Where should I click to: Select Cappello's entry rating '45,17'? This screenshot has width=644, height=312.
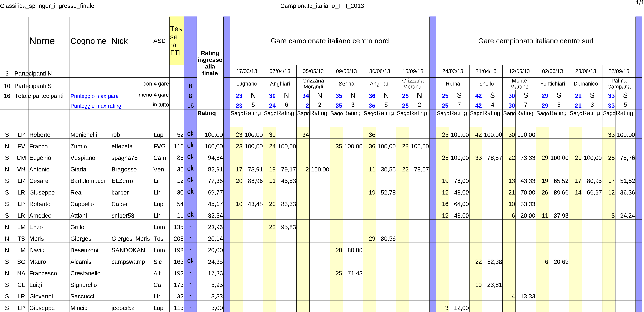(x=215, y=204)
